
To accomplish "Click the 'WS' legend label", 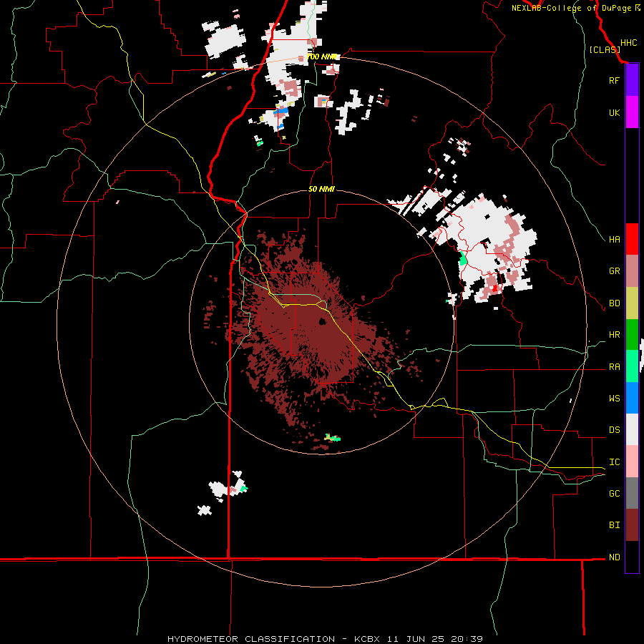I will pyautogui.click(x=614, y=399).
